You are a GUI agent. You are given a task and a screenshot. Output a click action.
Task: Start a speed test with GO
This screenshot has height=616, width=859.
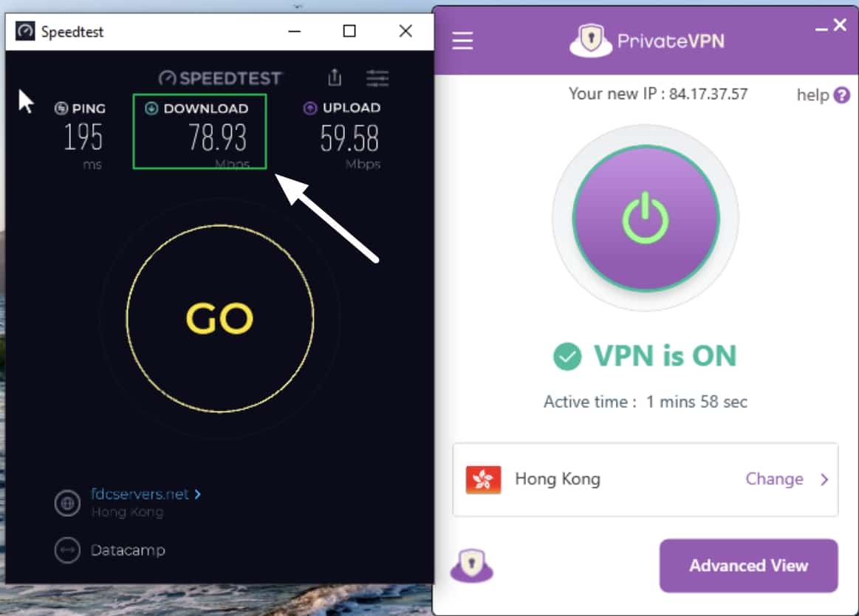pyautogui.click(x=219, y=318)
